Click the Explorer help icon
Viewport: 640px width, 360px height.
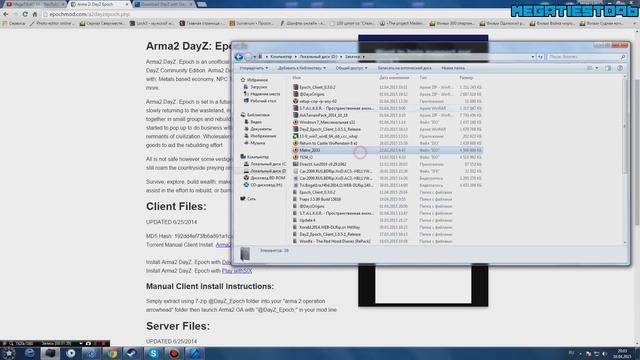(x=620, y=68)
